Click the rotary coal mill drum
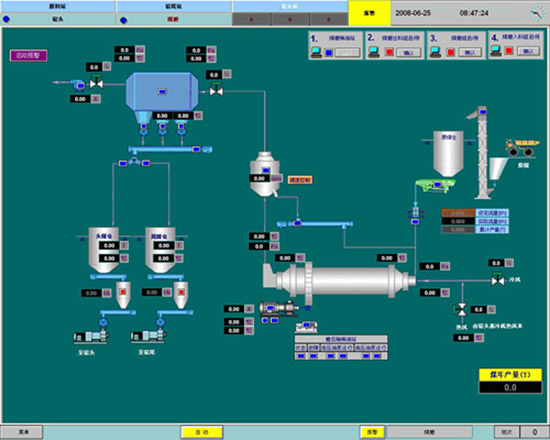The height and width of the screenshot is (440, 550). [x=339, y=281]
